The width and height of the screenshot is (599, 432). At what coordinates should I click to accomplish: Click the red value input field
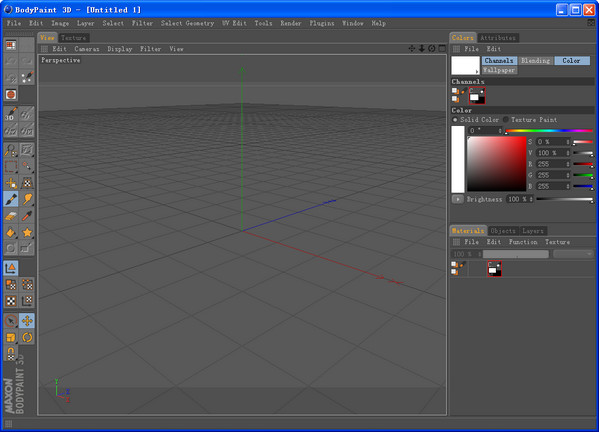(553, 164)
